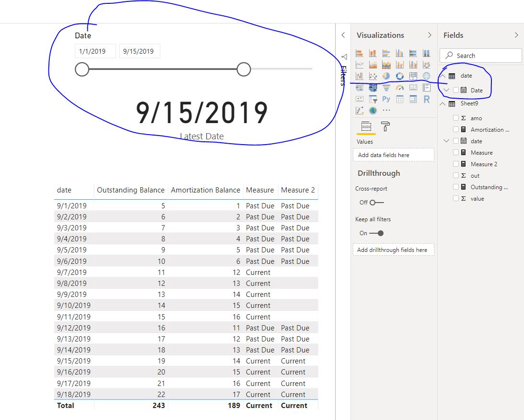
Task: Sort table by Outstanding Balance column
Action: pos(131,190)
